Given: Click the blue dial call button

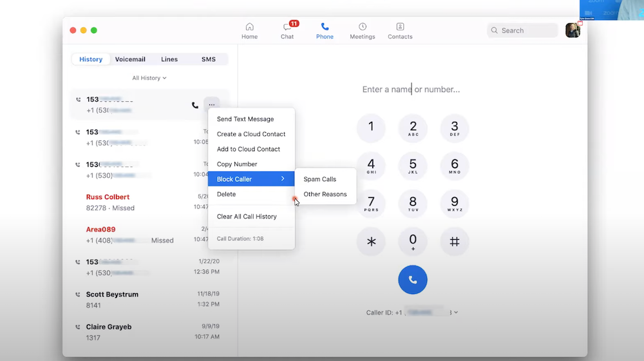Looking at the screenshot, I should 412,280.
